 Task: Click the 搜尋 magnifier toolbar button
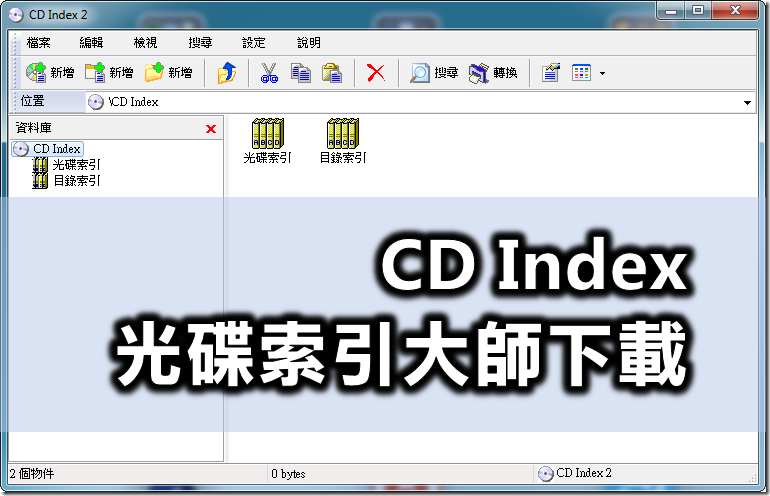point(434,73)
